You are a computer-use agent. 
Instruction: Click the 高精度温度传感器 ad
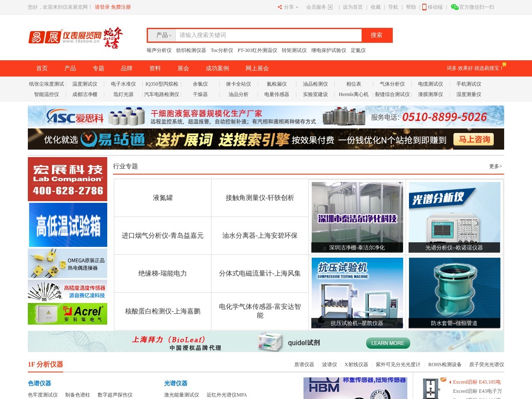[68, 291]
